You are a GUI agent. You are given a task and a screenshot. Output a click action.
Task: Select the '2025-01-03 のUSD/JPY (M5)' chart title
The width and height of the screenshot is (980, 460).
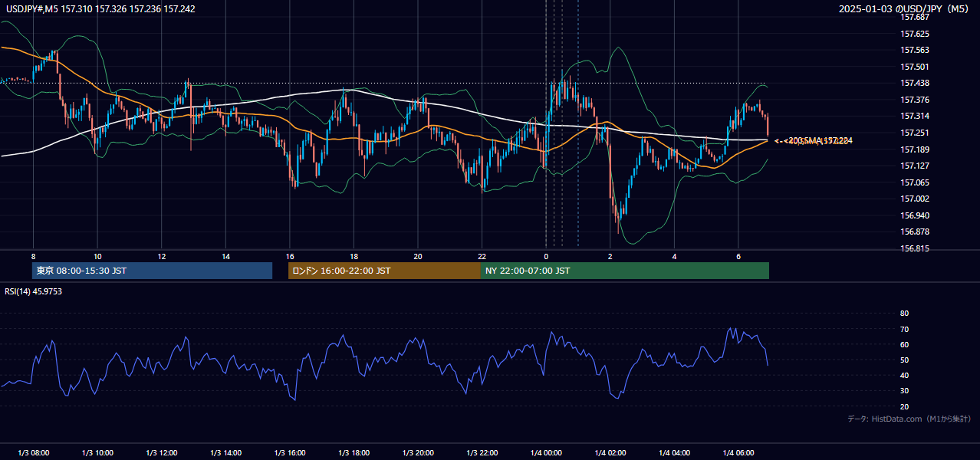[x=905, y=8]
